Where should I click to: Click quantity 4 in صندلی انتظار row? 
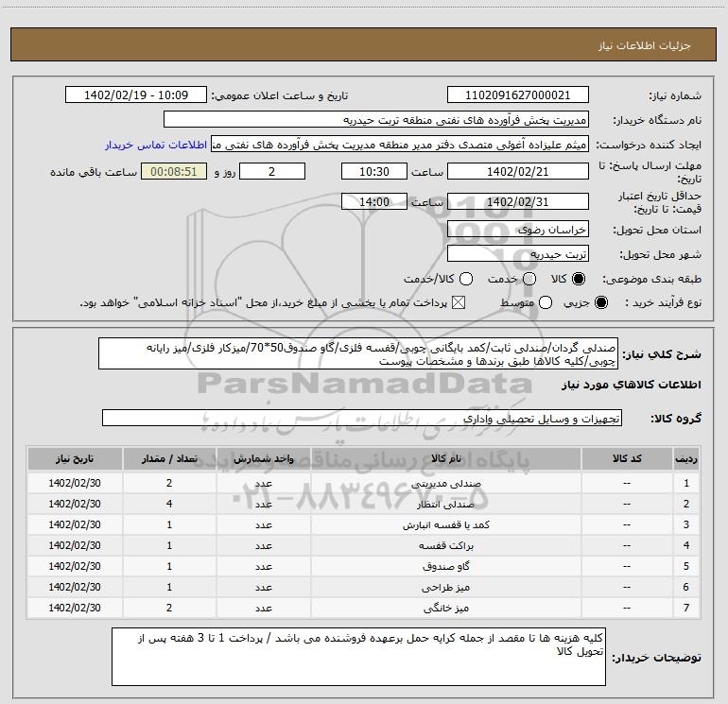169,504
